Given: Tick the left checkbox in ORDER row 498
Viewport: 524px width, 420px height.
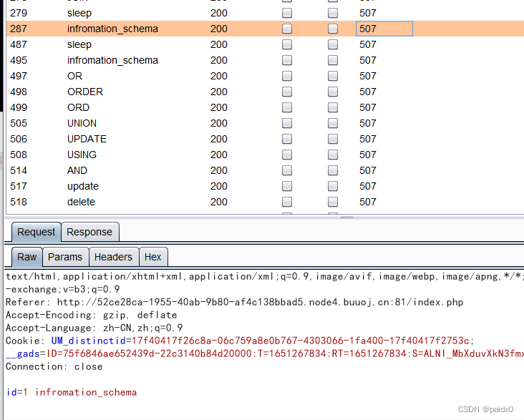Looking at the screenshot, I should tap(287, 92).
